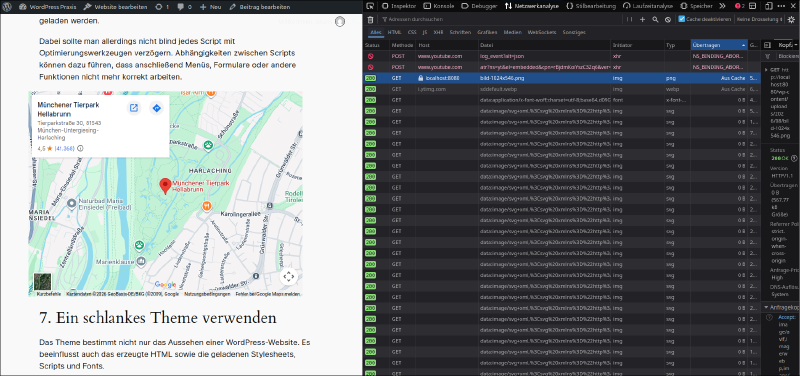Filter requests by CSS
This screenshot has width=800, height=376.
[x=412, y=32]
